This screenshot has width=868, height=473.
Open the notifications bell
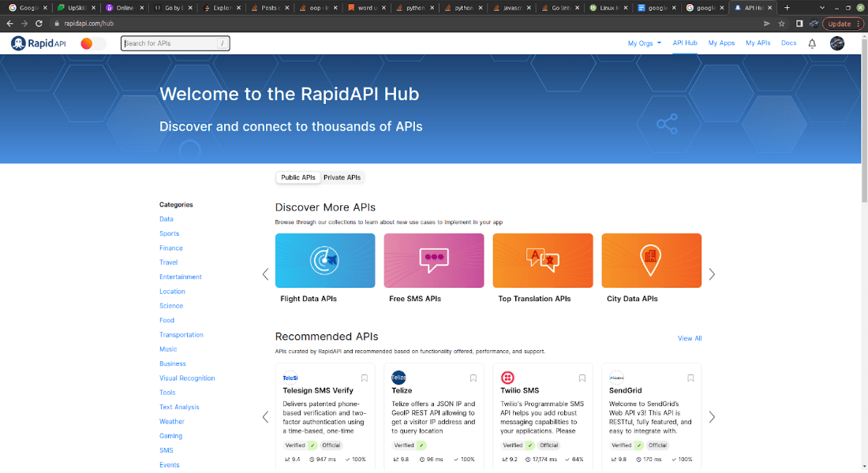tap(812, 43)
